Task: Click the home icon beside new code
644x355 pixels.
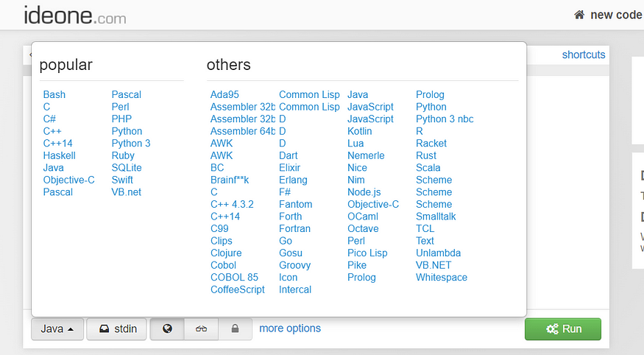Action: coord(579,15)
